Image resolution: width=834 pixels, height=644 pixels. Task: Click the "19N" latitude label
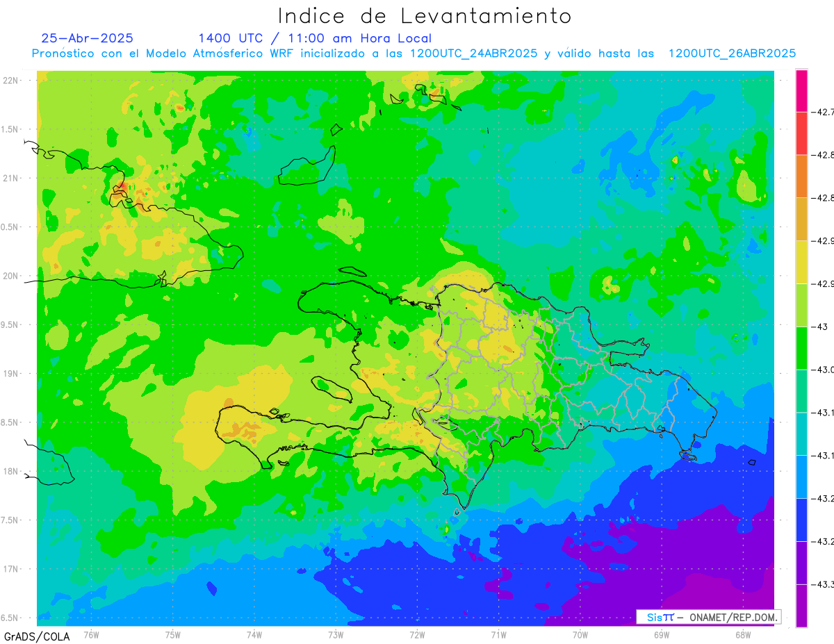tap(12, 374)
